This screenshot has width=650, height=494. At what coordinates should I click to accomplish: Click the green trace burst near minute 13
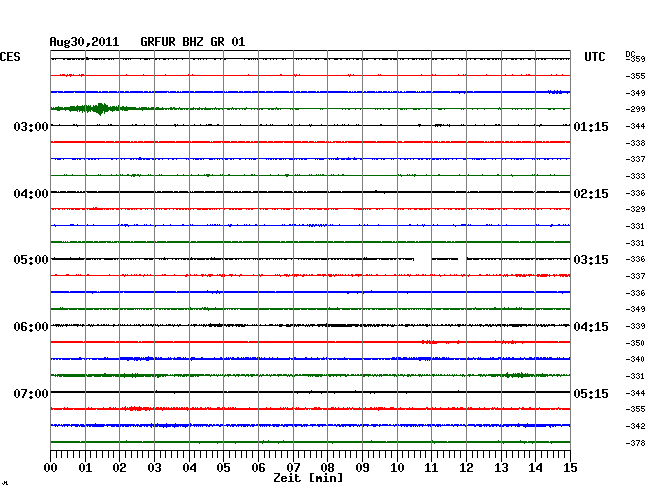pos(517,375)
